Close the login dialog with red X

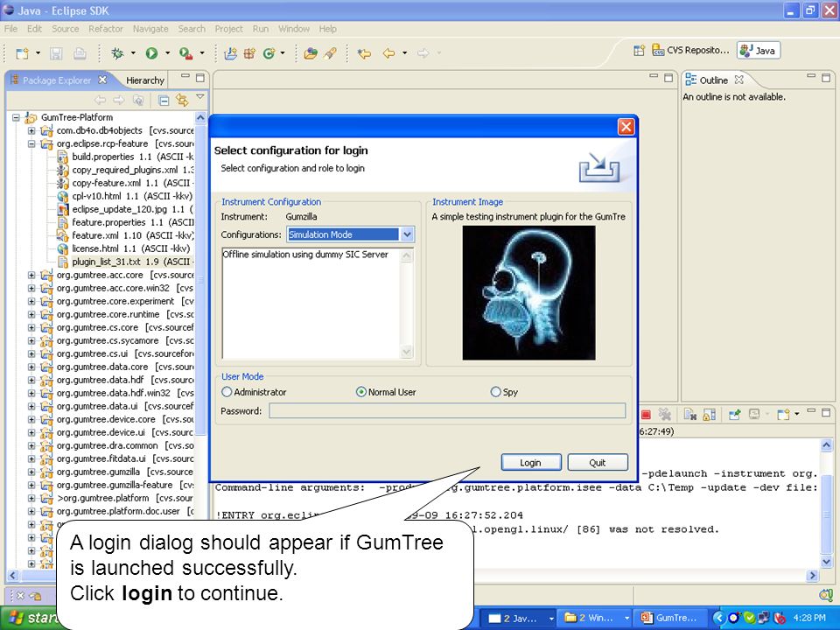[626, 126]
